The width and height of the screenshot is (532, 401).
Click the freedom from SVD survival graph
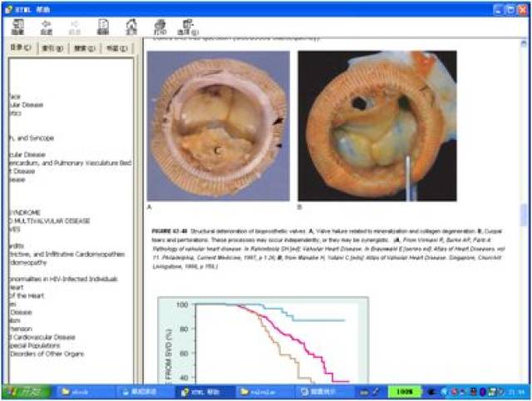pyautogui.click(x=264, y=340)
